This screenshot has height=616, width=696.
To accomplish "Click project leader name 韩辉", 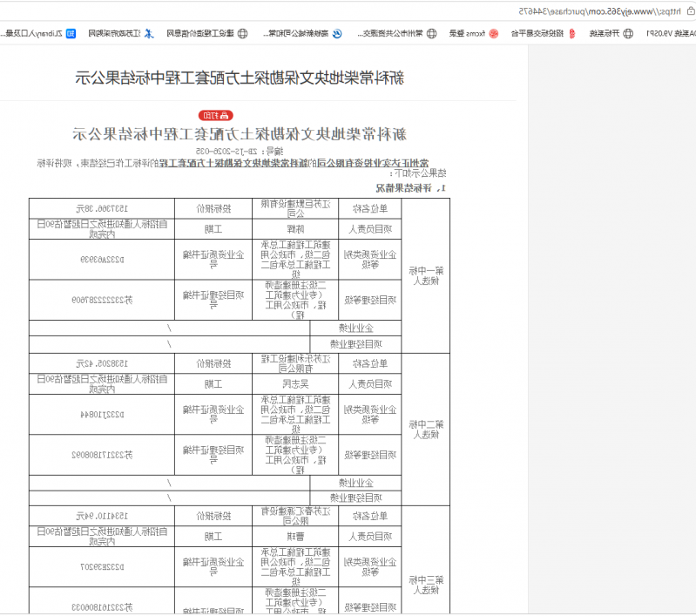I will tap(295, 229).
